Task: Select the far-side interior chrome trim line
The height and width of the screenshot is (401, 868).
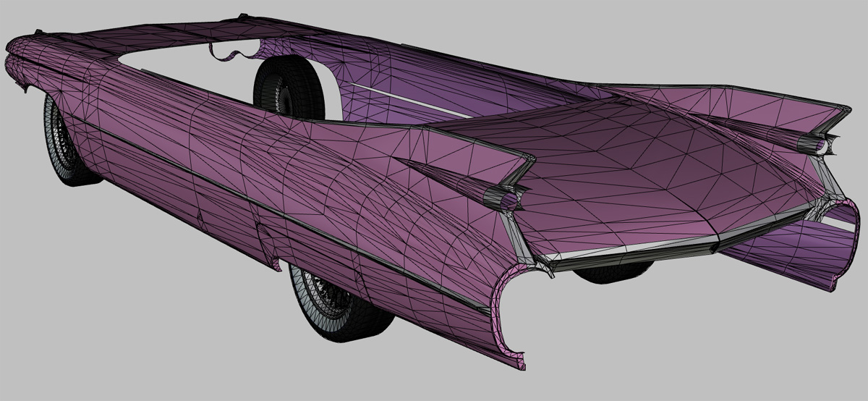Action: tap(405, 96)
